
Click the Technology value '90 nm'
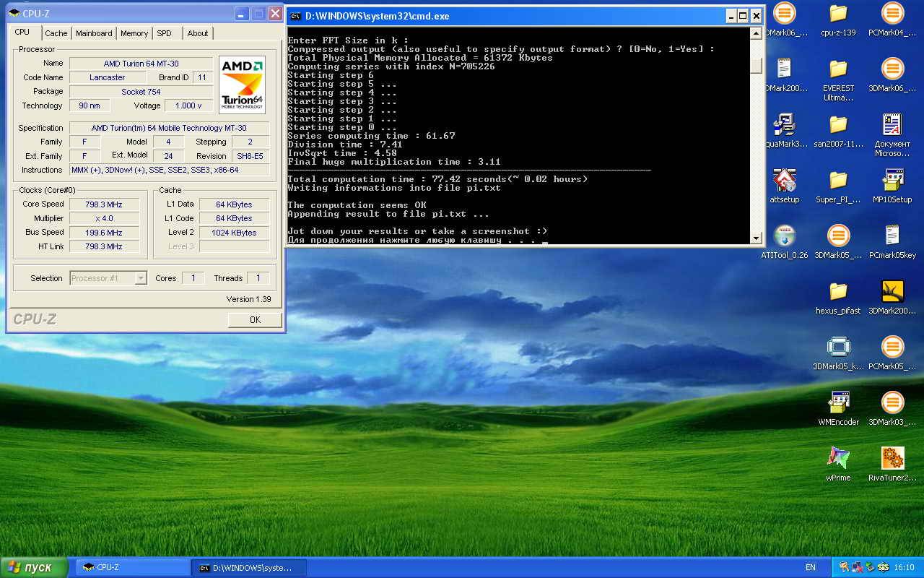click(x=90, y=105)
